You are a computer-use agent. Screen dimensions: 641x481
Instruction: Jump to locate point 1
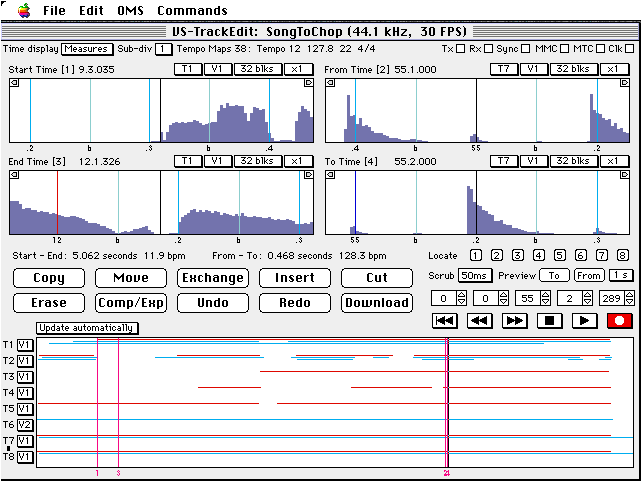(x=475, y=255)
